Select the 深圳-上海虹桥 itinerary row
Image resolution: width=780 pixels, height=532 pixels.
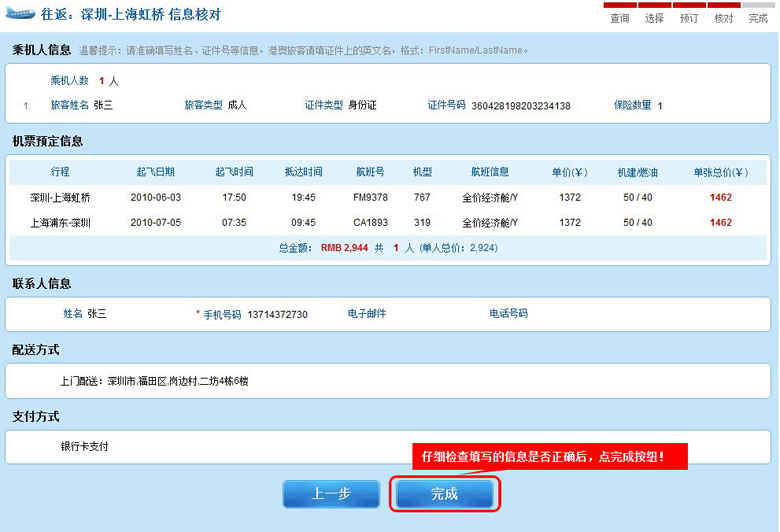coord(60,197)
